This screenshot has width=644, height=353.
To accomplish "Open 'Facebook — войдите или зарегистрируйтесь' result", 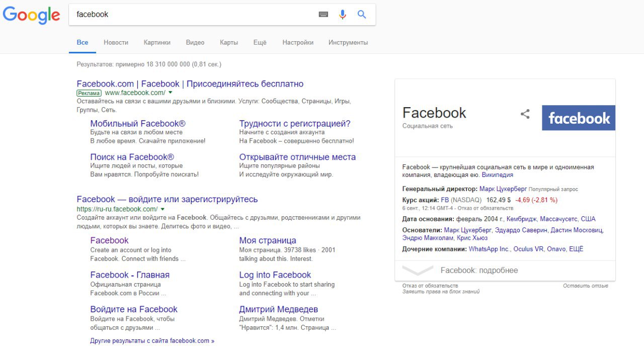I will pos(167,199).
